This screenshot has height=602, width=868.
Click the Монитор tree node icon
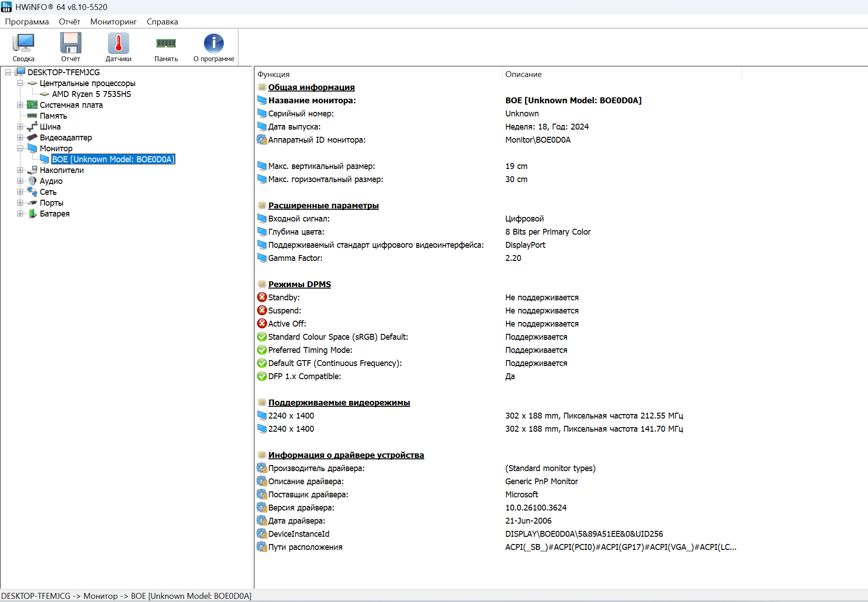point(32,149)
